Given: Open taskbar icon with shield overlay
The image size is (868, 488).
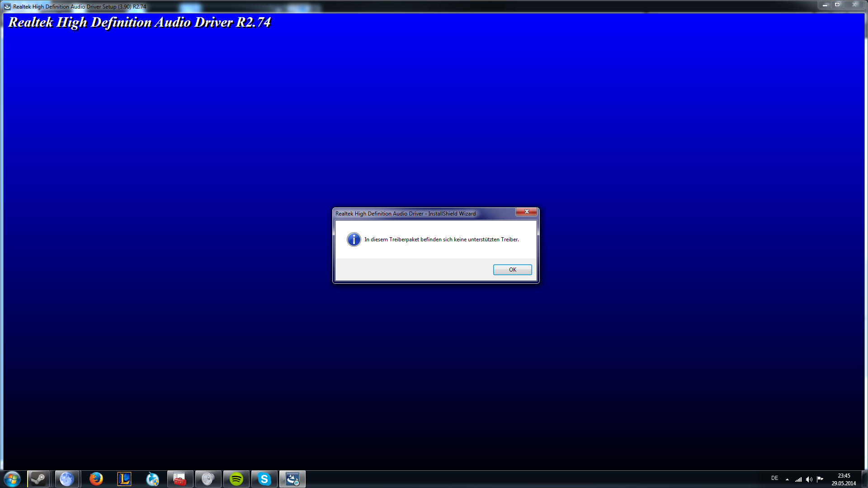Looking at the screenshot, I should pos(152,479).
